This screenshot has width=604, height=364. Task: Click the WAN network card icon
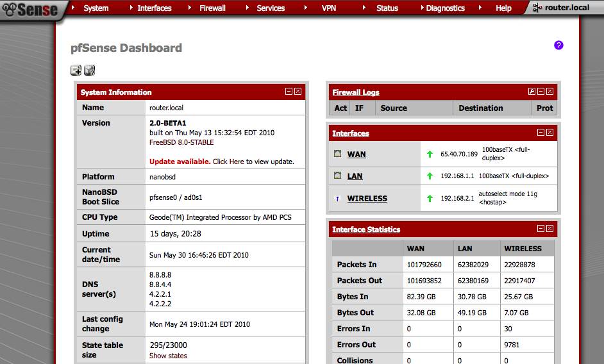(337, 154)
